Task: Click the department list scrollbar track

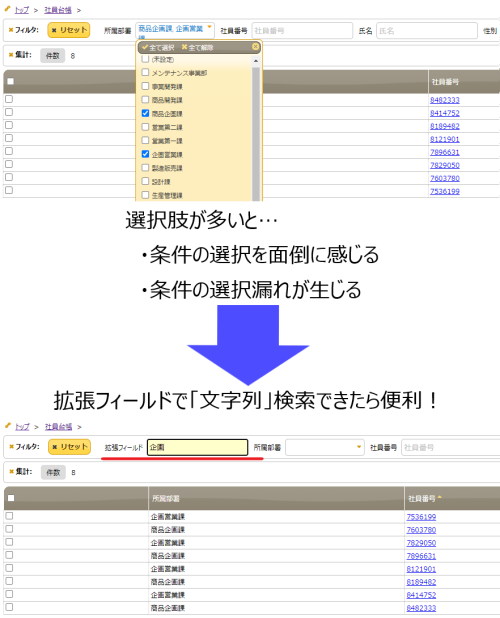Action: tap(256, 134)
